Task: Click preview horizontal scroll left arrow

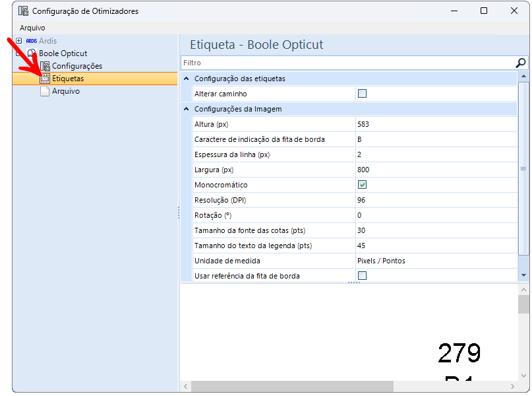Action: pos(186,387)
